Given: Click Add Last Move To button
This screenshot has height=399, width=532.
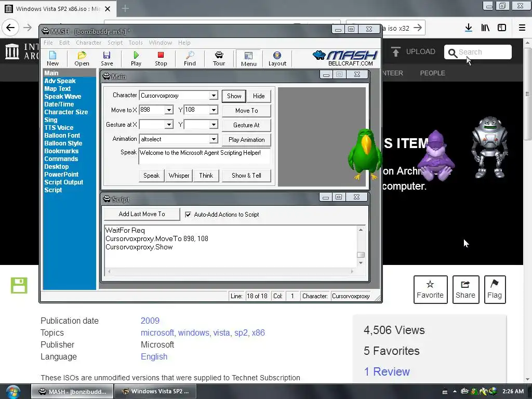Looking at the screenshot, I should (142, 214).
